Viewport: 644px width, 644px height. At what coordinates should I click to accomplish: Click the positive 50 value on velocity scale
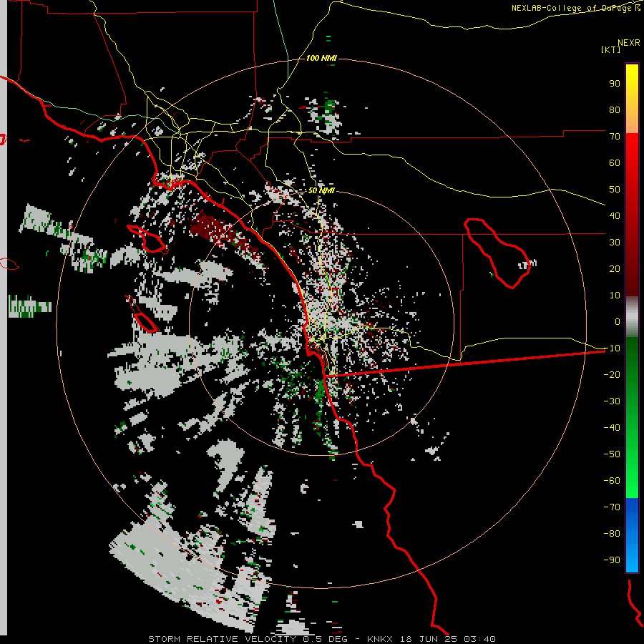point(615,190)
